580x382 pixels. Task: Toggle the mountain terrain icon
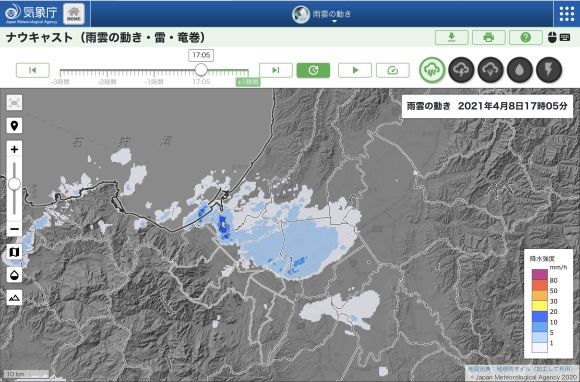(14, 298)
